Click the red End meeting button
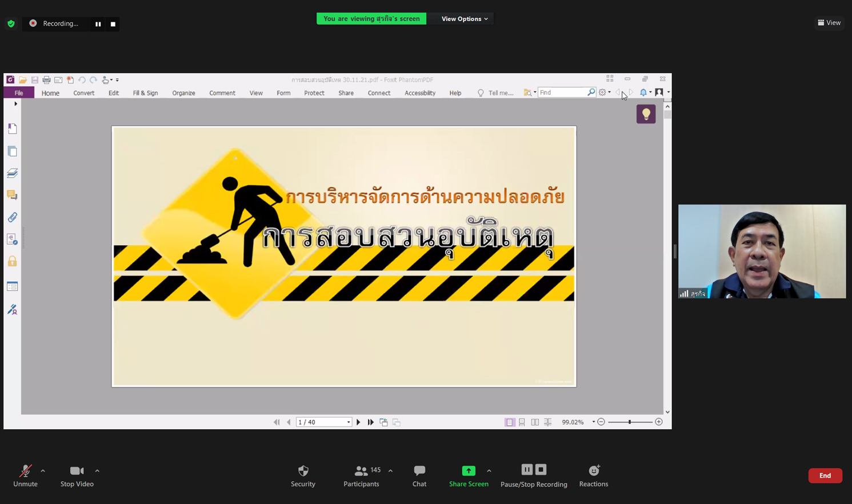 [825, 475]
